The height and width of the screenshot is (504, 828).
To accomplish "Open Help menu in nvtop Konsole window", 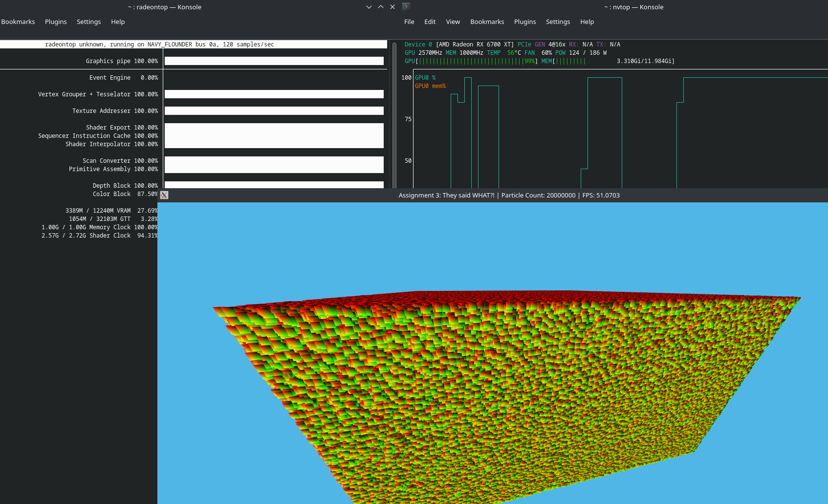I will pos(587,22).
